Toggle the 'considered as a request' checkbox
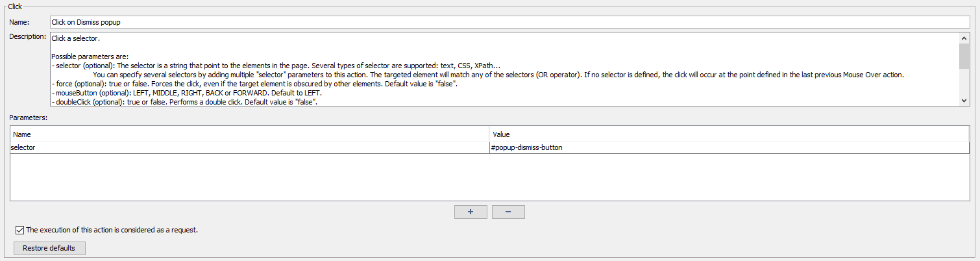 pos(19,230)
